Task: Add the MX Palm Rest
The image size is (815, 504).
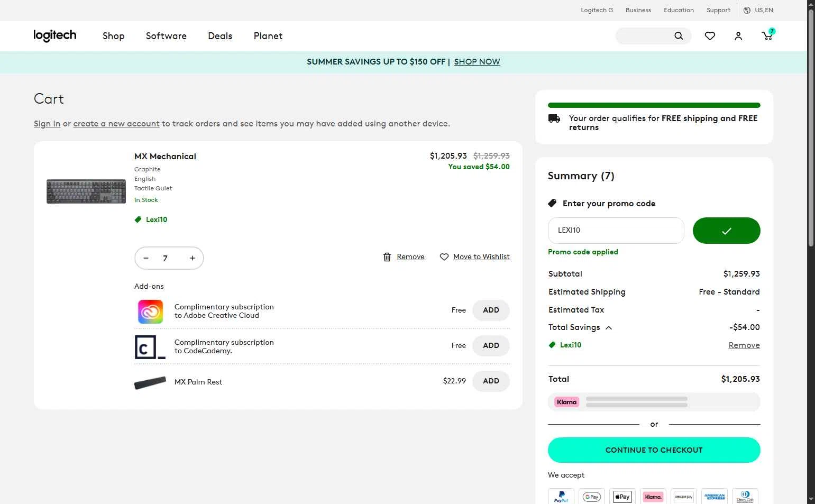Action: click(x=491, y=381)
